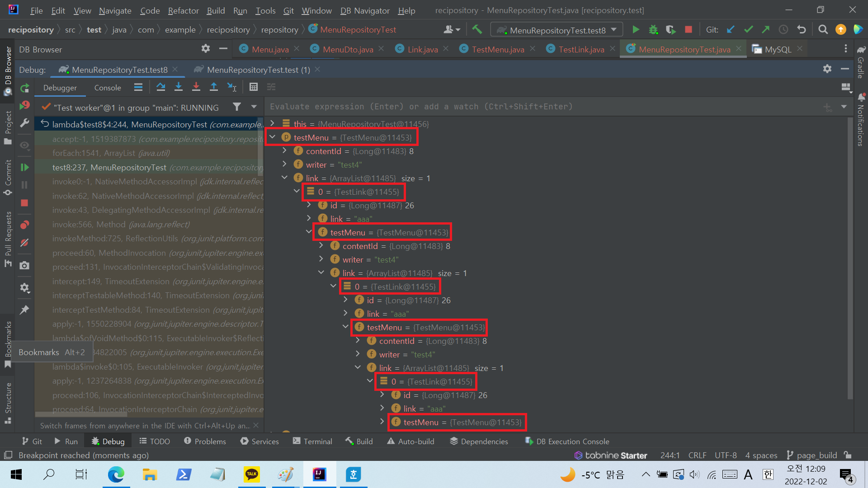The width and height of the screenshot is (868, 488).
Task: Toggle the frames filter funnel icon
Action: tap(237, 107)
